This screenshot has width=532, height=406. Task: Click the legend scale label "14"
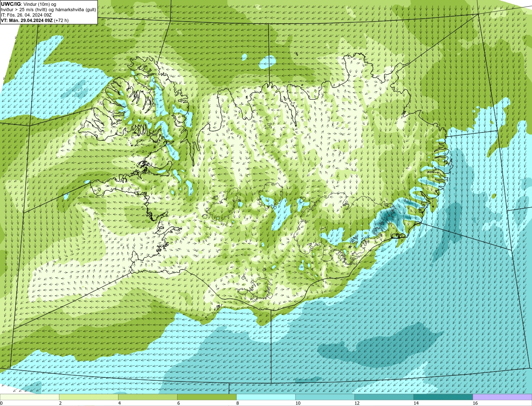(x=416, y=403)
